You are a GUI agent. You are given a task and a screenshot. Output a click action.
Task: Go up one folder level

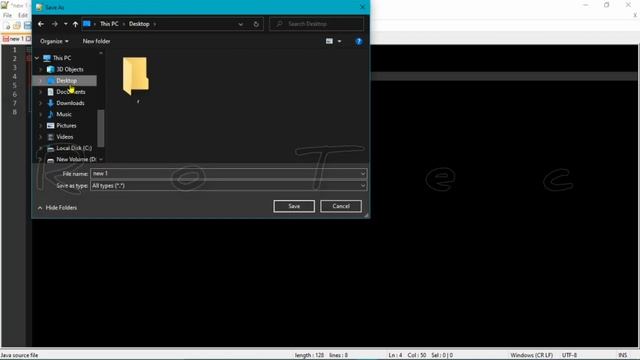pos(76,24)
